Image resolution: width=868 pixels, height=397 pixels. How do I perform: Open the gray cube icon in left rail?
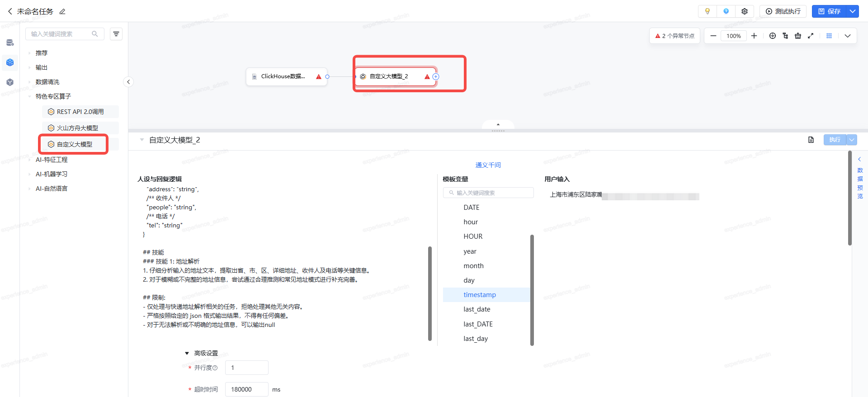click(10, 82)
